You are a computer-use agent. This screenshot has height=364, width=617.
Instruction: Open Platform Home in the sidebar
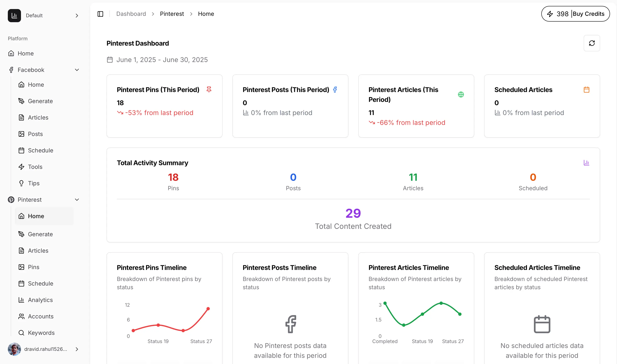tap(44, 53)
